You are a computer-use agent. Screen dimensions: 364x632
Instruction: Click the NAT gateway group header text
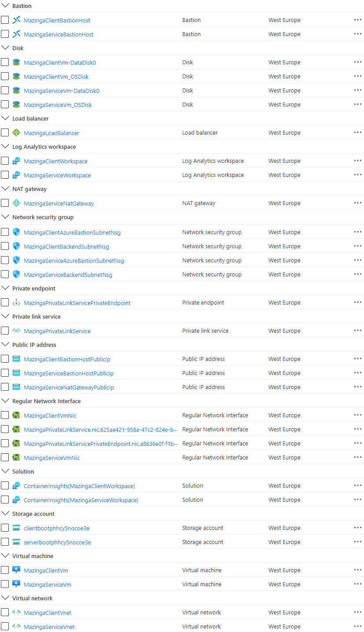coord(29,189)
